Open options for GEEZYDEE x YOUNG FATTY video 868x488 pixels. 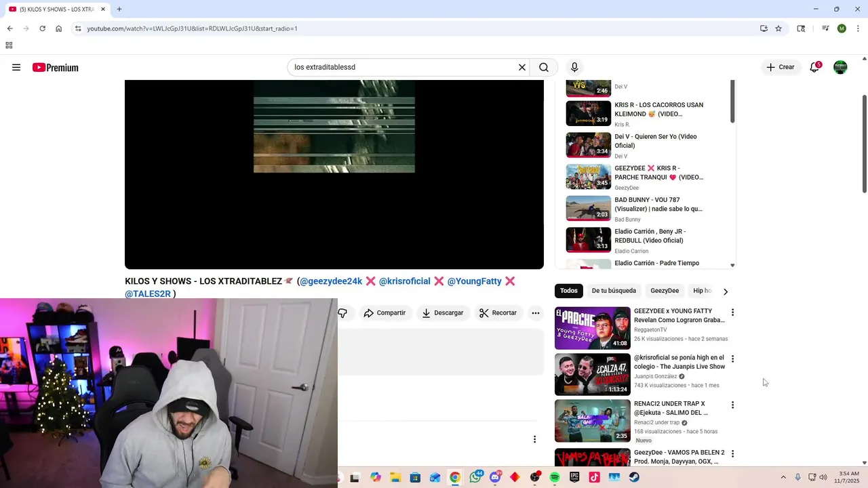732,312
